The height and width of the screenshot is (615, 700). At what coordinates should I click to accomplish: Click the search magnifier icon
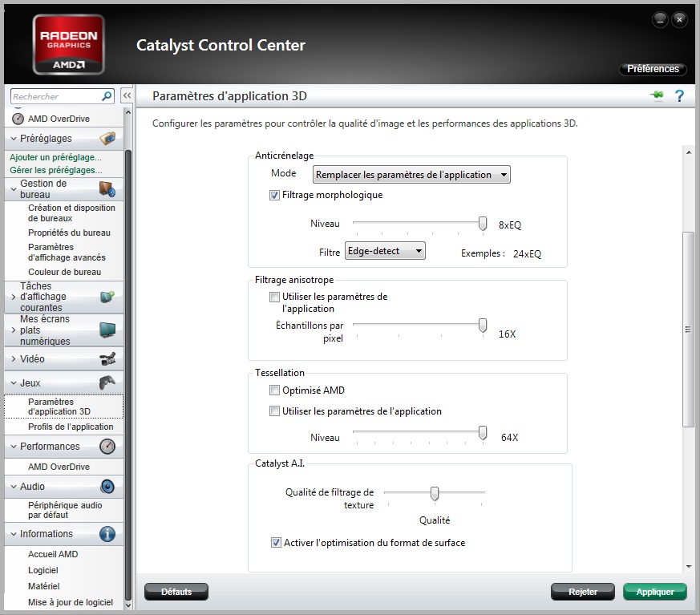click(x=107, y=96)
